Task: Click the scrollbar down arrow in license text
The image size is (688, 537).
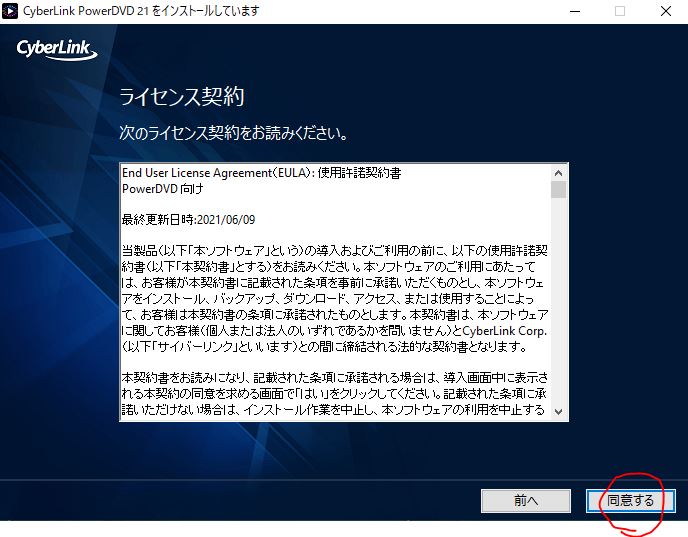Action: click(559, 412)
